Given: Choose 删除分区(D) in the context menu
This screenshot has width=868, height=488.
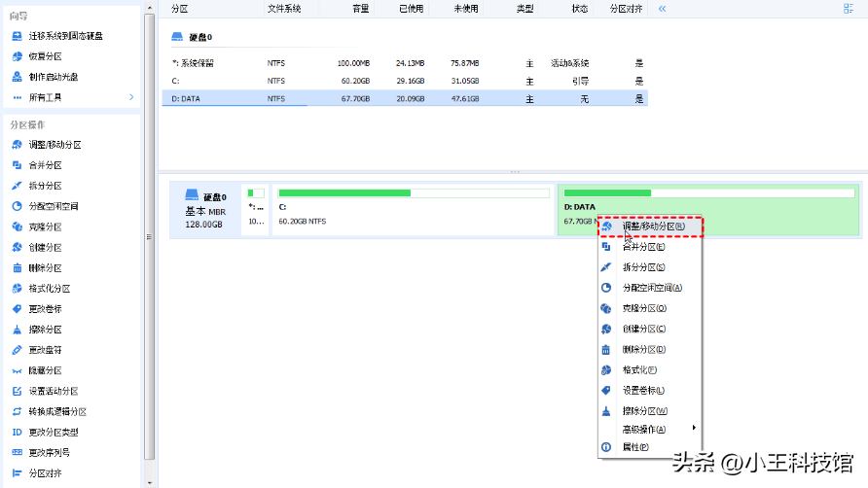Looking at the screenshot, I should pos(650,350).
